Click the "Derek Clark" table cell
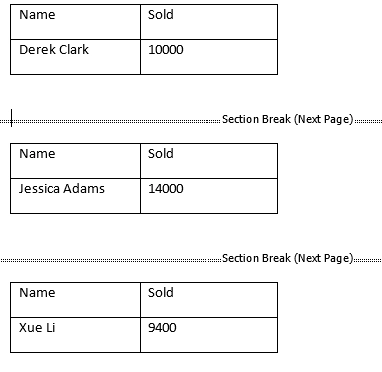This screenshot has width=382, height=372. pos(75,57)
